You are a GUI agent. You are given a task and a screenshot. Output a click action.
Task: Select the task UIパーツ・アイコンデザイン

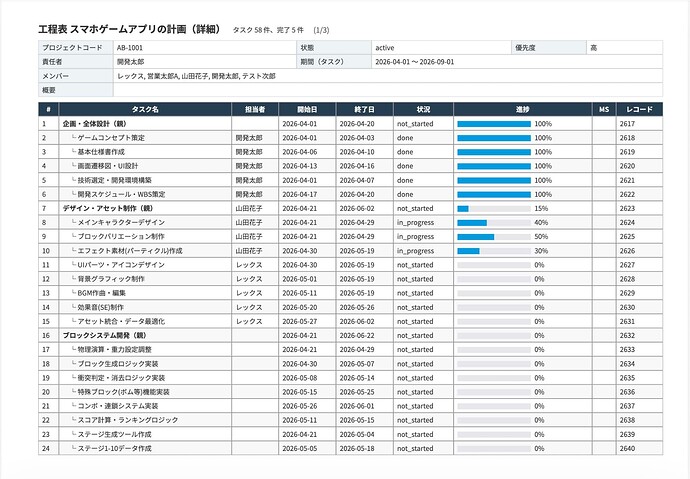pyautogui.click(x=121, y=265)
